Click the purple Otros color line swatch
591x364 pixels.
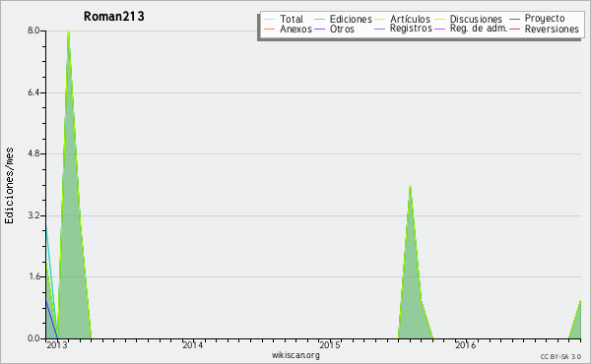coord(319,29)
